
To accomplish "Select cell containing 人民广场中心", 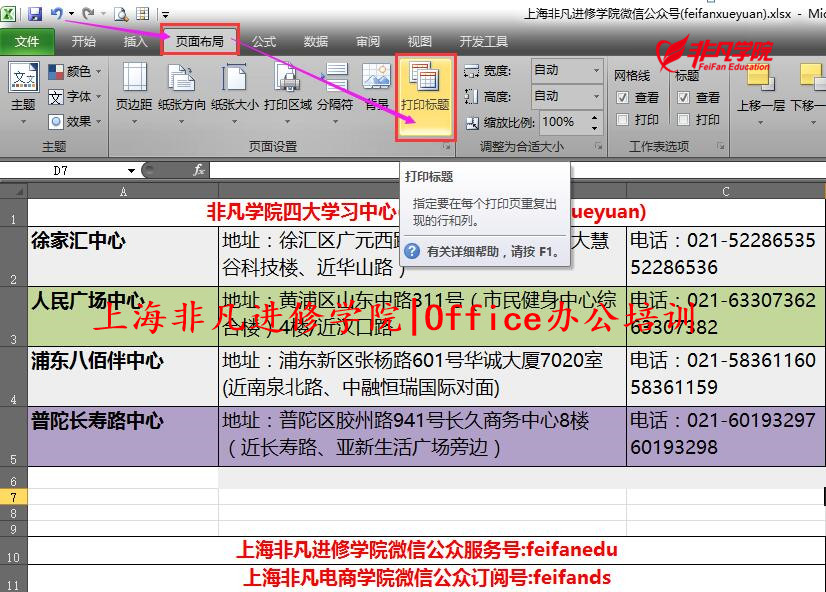I will click(123, 317).
